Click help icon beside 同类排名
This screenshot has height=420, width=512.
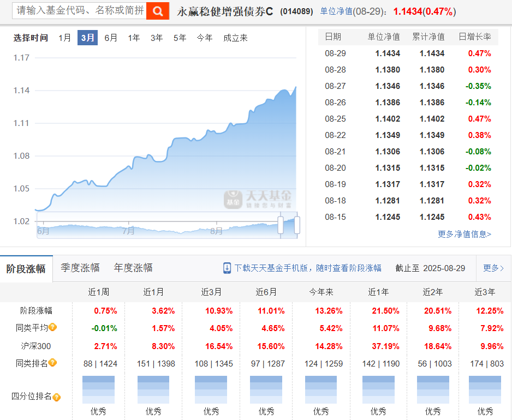click(53, 363)
